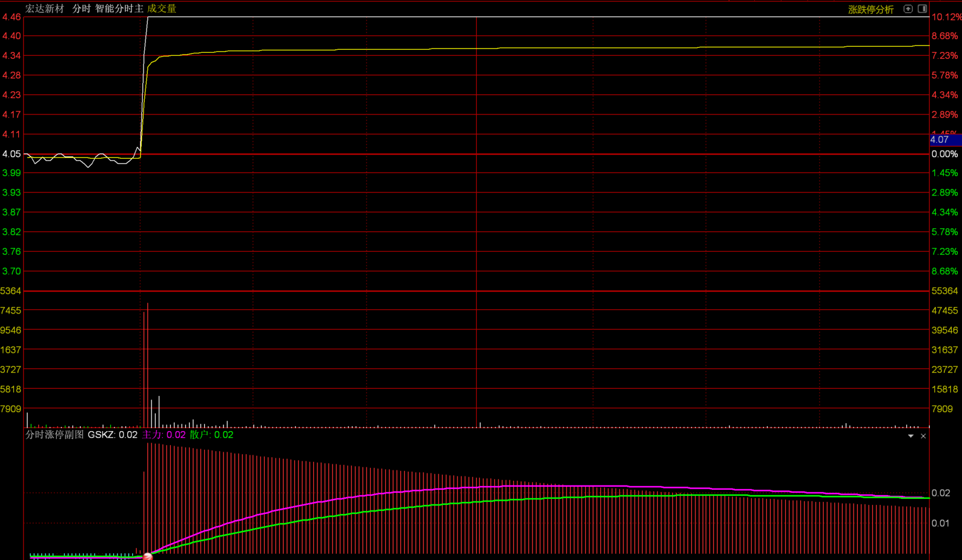Select the 分时 tab label
Image resolution: width=962 pixels, height=560 pixels.
(81, 8)
